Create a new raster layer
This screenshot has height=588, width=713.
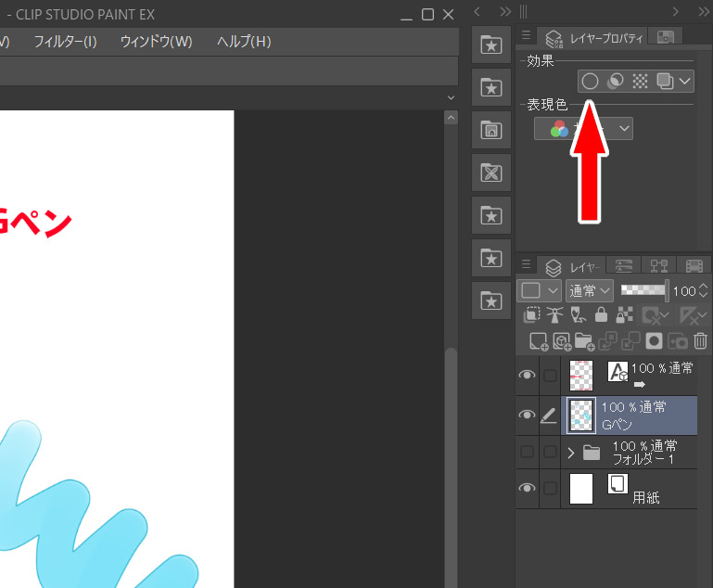[538, 341]
